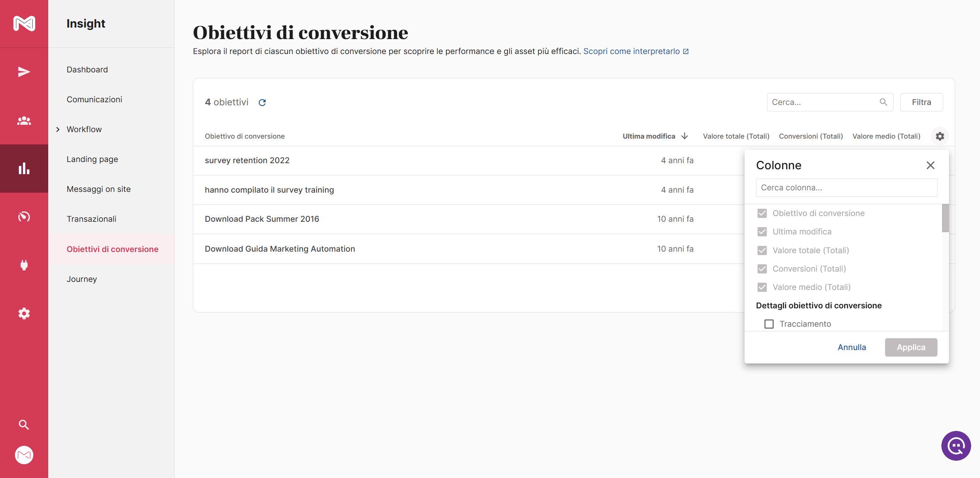Open the send messages paper-plane icon
The width and height of the screenshot is (980, 478).
click(24, 72)
